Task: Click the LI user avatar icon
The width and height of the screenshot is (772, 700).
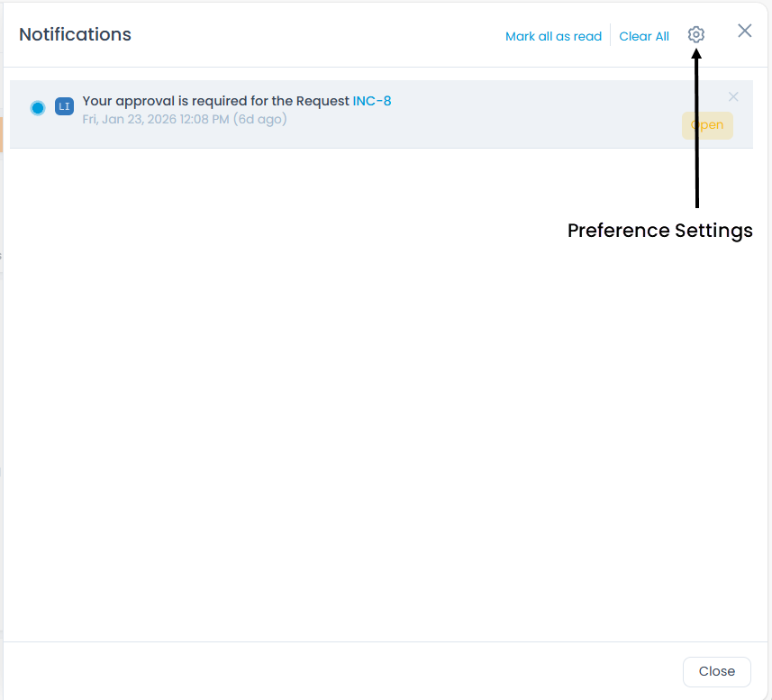Action: pyautogui.click(x=64, y=106)
